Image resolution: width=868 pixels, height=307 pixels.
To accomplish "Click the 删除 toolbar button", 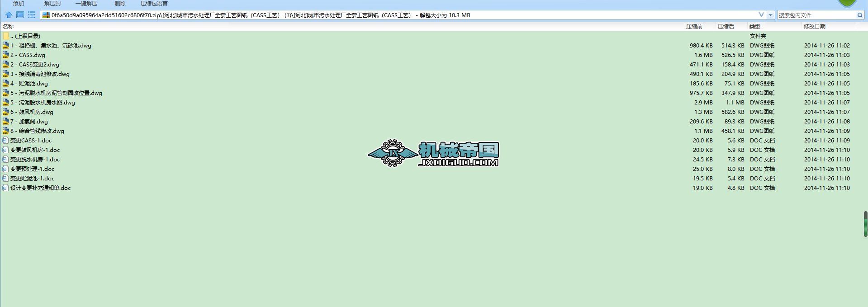I will tap(120, 3).
